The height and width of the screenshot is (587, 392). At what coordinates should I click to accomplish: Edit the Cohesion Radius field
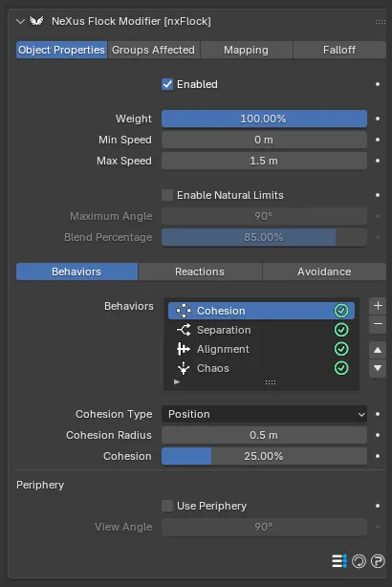pos(264,435)
